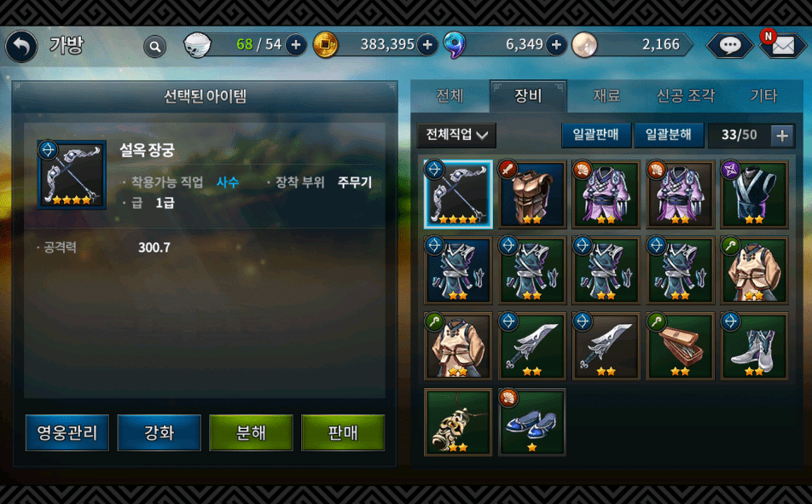Open the 전체직업 job filter dropdown
Viewport: 812px width, 504px height.
click(456, 136)
